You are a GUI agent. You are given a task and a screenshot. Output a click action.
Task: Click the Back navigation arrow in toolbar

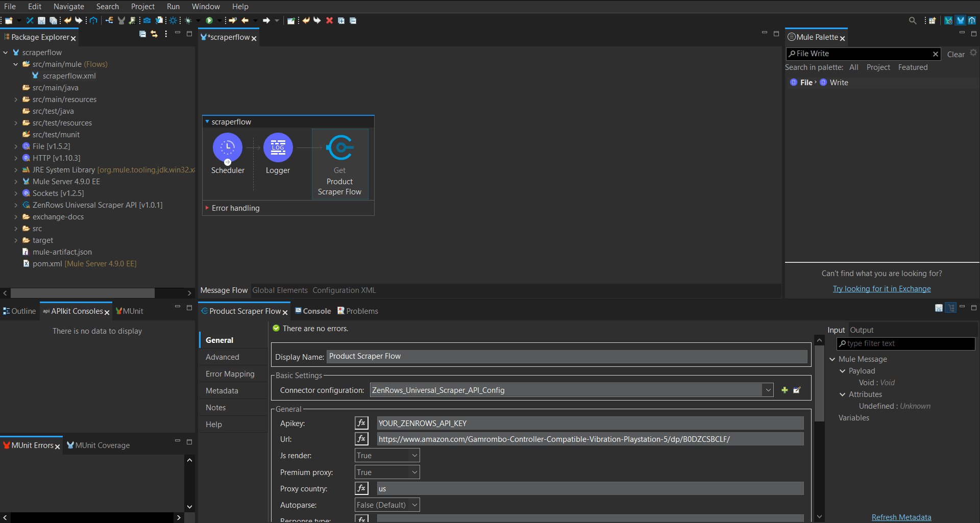[245, 20]
